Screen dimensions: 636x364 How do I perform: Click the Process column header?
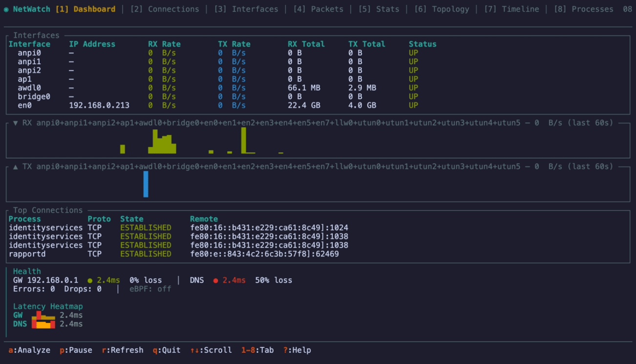click(x=25, y=220)
